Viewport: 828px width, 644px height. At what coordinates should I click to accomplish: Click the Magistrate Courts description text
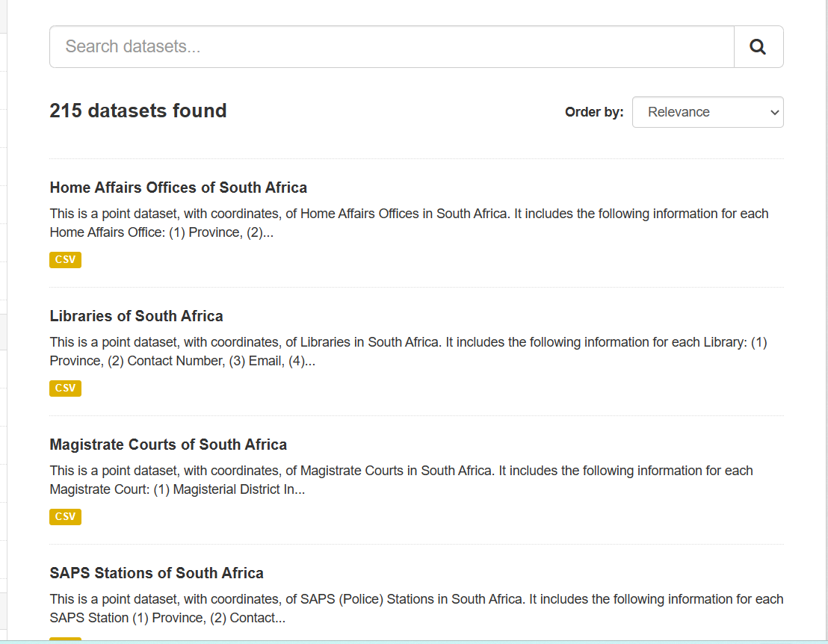pyautogui.click(x=401, y=480)
